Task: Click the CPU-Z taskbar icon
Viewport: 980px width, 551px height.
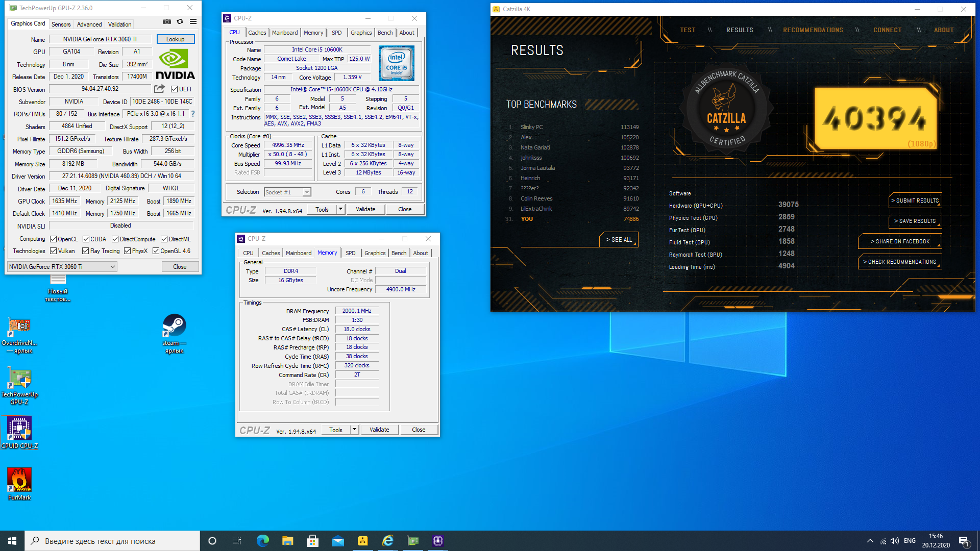Action: 437,541
